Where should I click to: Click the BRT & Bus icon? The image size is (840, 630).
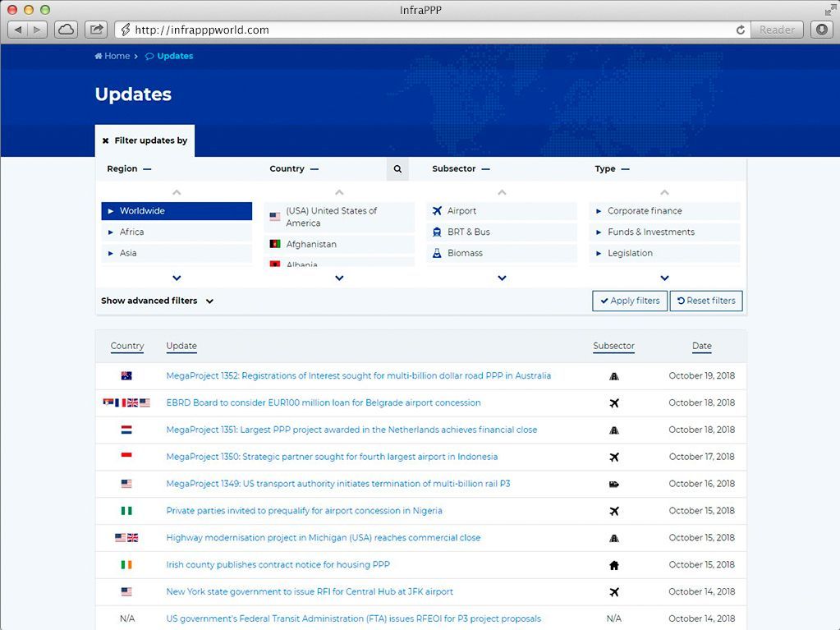(437, 232)
